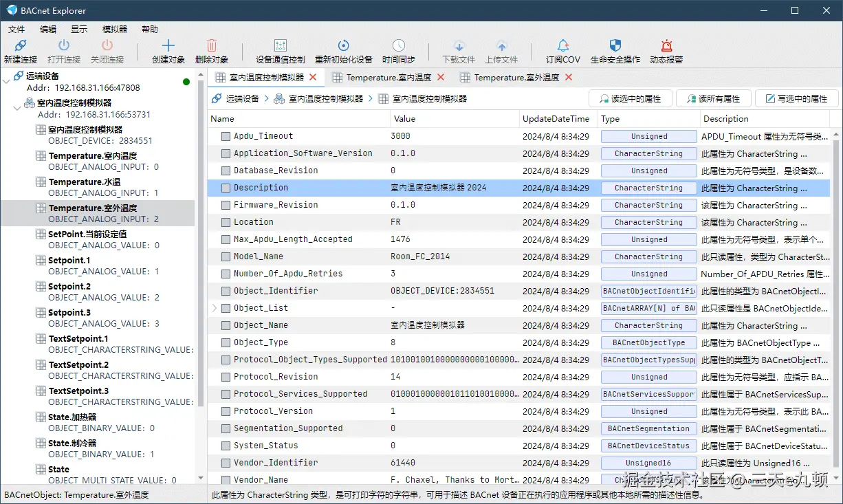
Task: Open the 显示 menu
Action: (79, 30)
